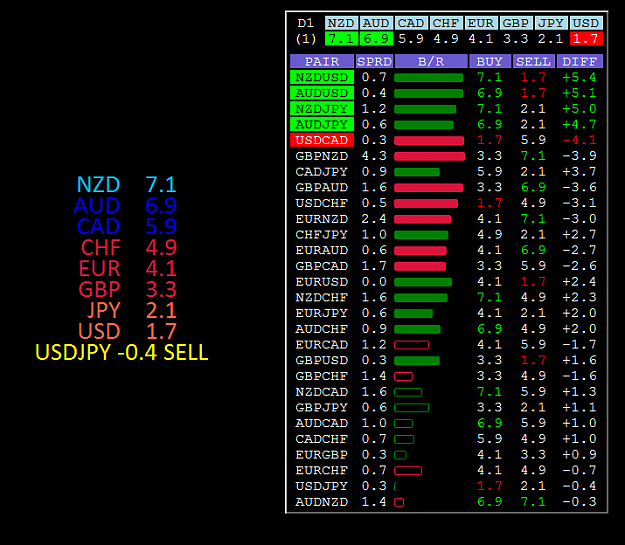The width and height of the screenshot is (625, 545).
Task: Click the blue CAD label in left list
Action: [98, 226]
